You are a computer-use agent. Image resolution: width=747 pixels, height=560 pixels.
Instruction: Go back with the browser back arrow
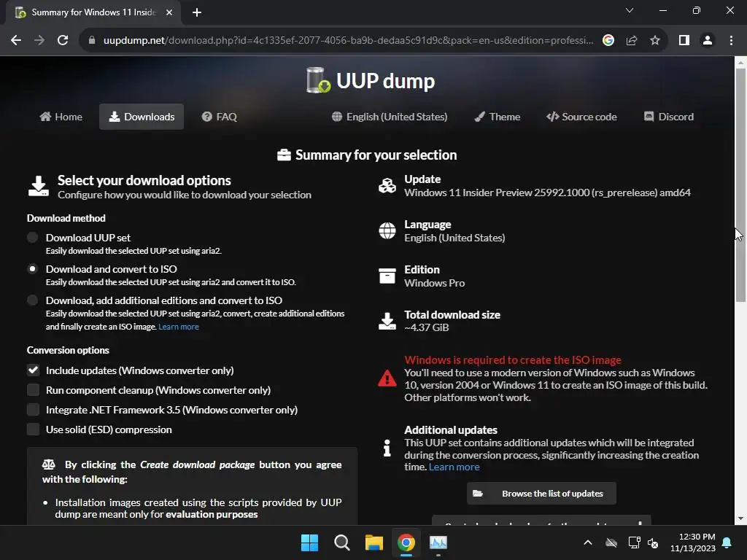tap(16, 41)
